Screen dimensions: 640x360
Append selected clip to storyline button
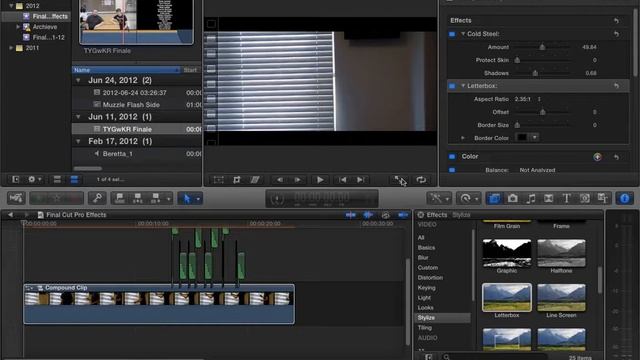156,199
